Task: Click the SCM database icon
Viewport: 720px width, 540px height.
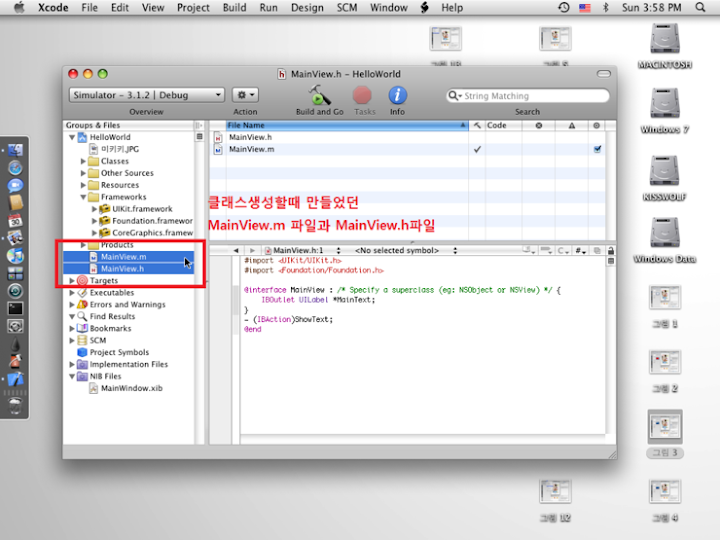Action: click(x=82, y=340)
